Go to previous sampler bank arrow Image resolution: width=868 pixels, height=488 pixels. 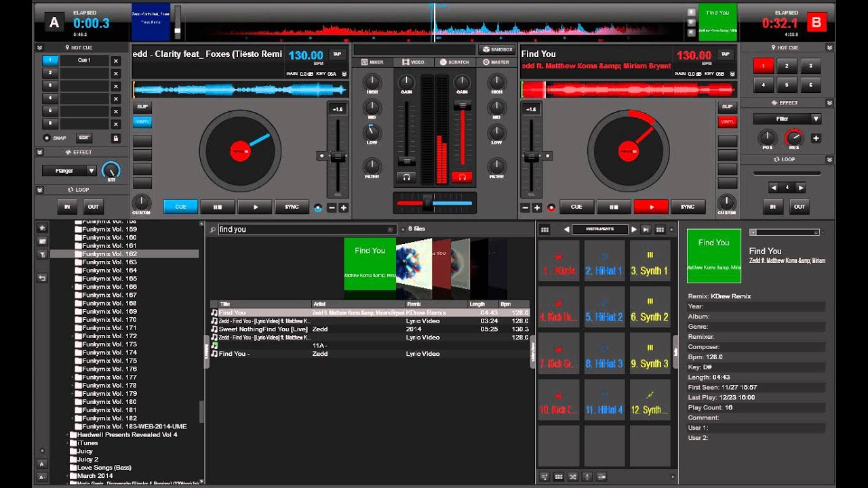(x=567, y=230)
